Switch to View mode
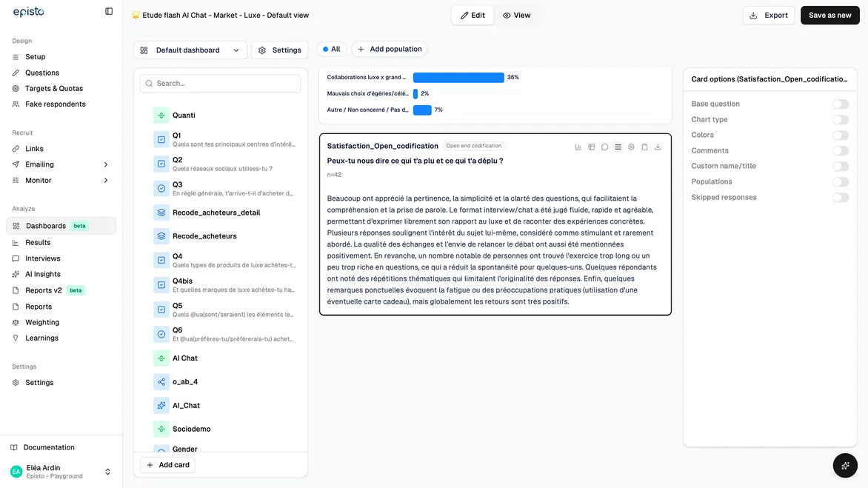This screenshot has width=868, height=488. point(516,16)
